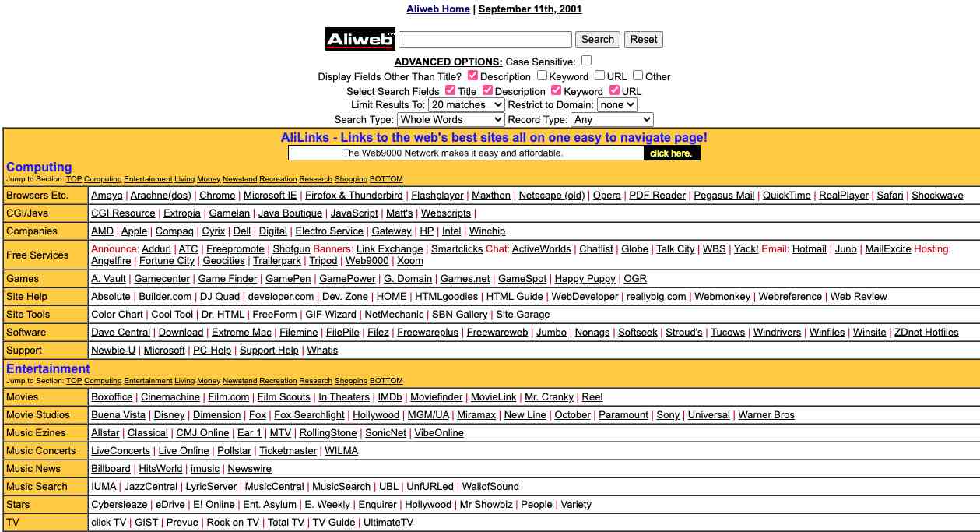Open the Compaq link in Companies

coord(174,231)
